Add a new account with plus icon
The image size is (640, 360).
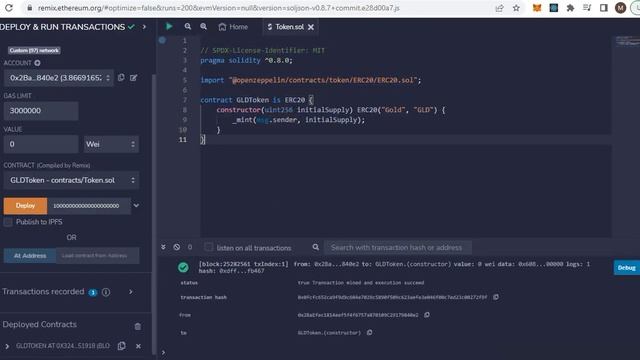(x=37, y=63)
